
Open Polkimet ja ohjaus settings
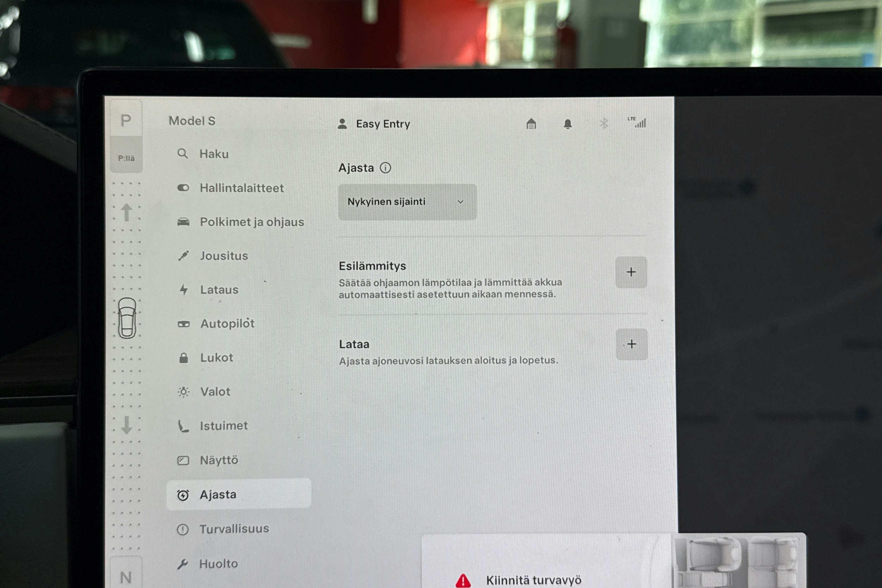coord(239,222)
